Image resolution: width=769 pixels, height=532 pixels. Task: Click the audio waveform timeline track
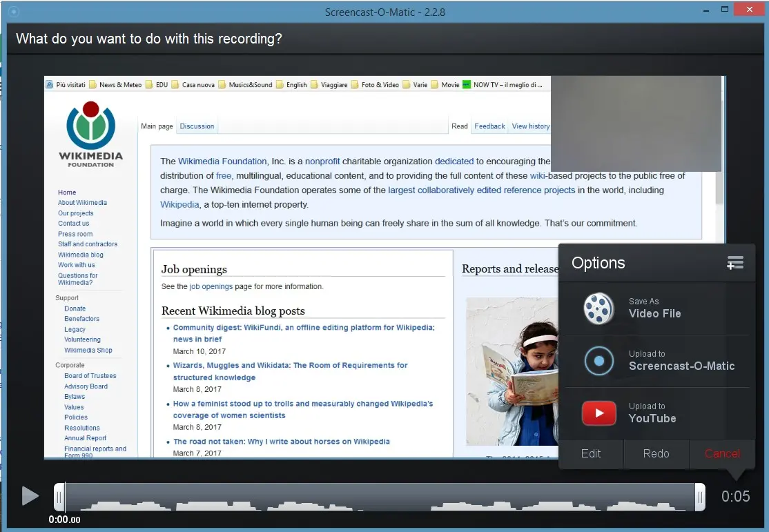pos(380,497)
